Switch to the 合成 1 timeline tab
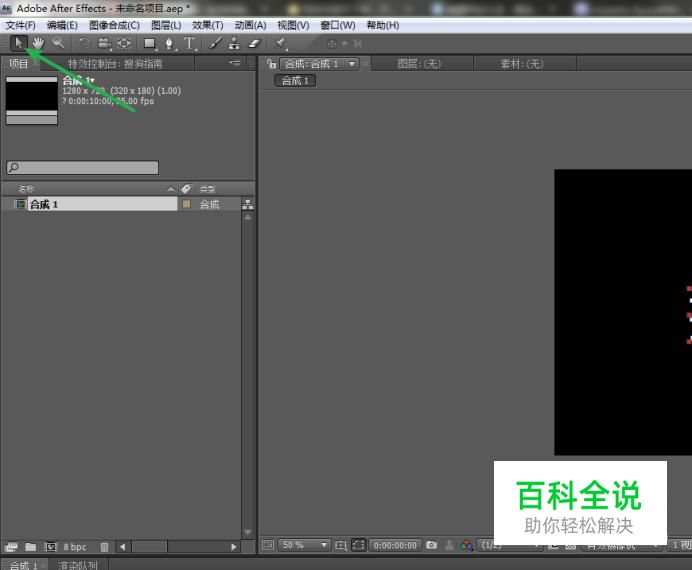 [23, 565]
